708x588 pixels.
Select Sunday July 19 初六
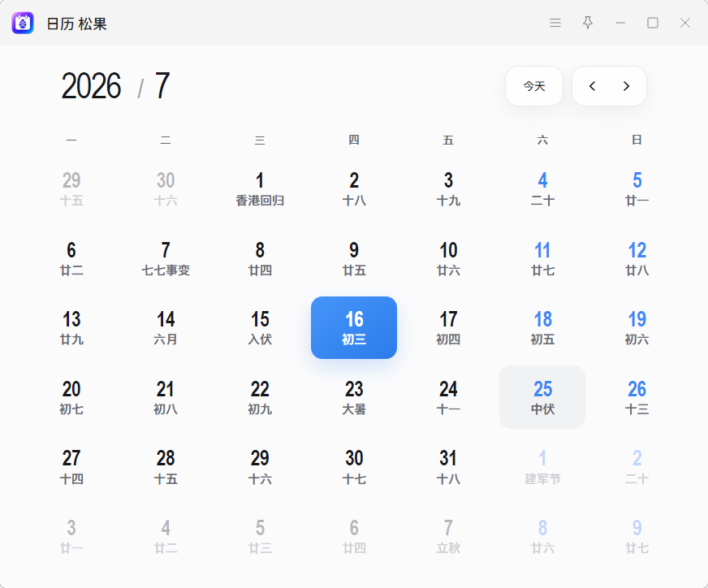coord(637,328)
